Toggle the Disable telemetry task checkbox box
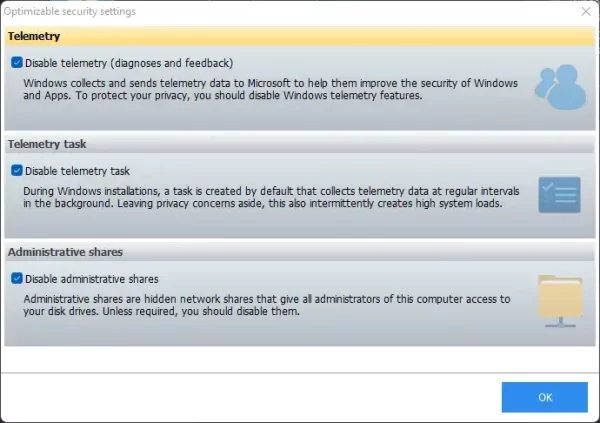 point(17,170)
